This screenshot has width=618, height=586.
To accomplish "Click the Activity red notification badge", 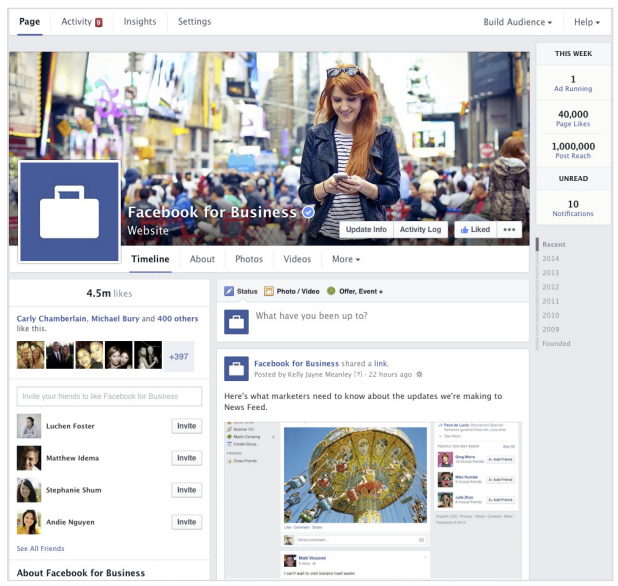I will (99, 22).
